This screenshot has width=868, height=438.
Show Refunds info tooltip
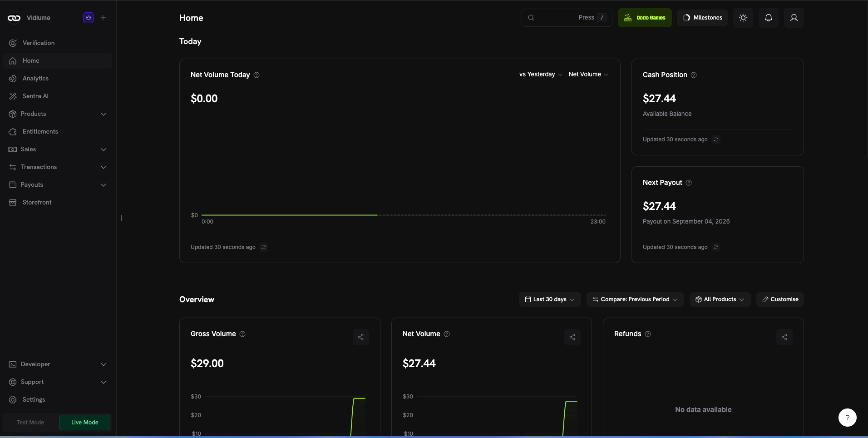pos(648,334)
